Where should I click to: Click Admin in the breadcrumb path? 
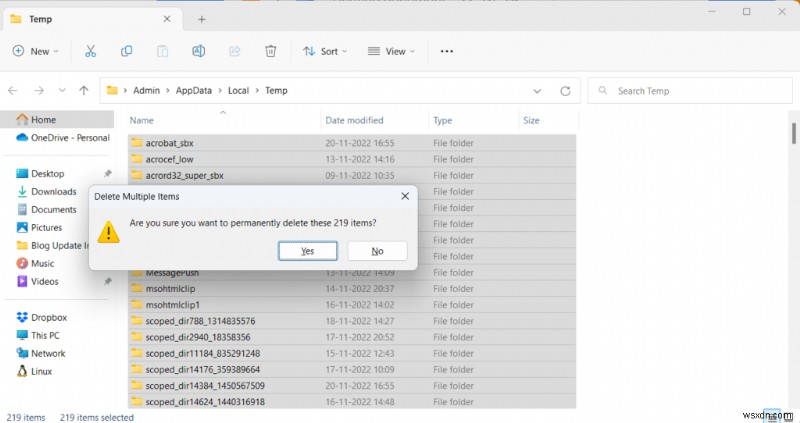tap(146, 90)
